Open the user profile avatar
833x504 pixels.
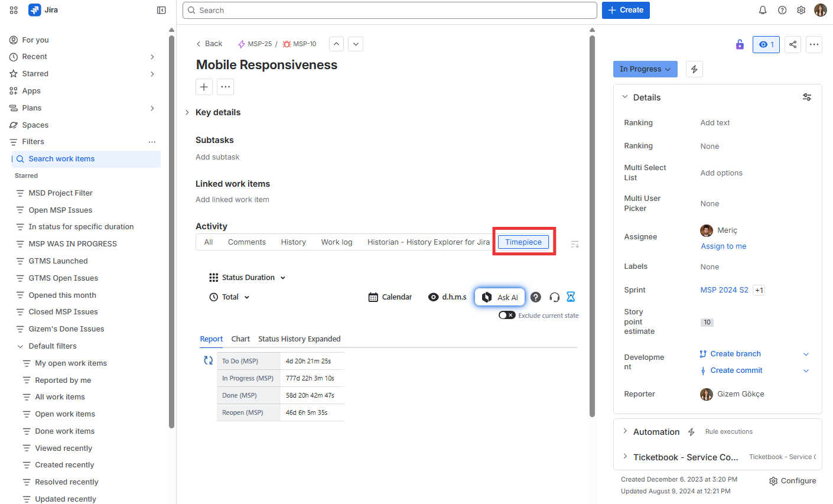pos(821,10)
